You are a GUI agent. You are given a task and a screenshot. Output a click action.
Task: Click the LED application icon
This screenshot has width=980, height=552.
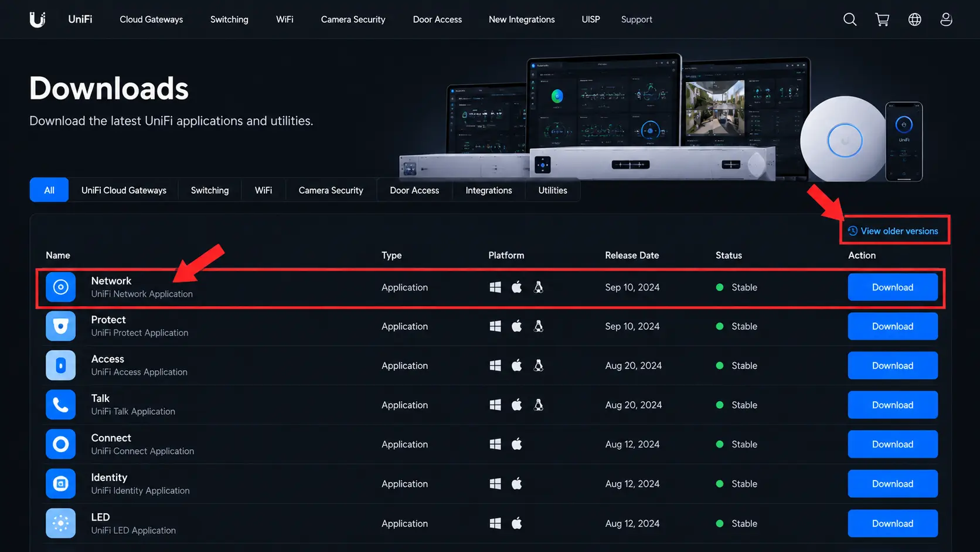(61, 523)
